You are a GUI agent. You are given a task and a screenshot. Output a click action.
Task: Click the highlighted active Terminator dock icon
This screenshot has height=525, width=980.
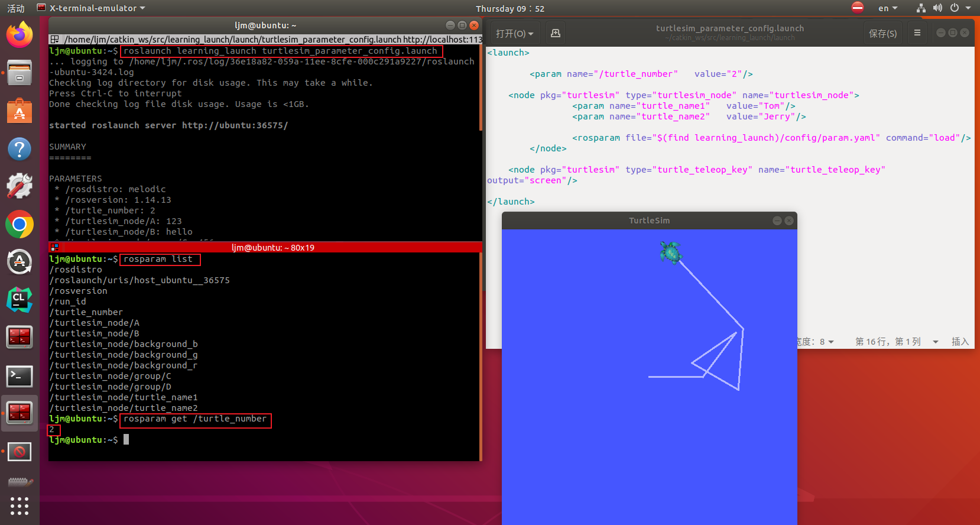(20, 413)
